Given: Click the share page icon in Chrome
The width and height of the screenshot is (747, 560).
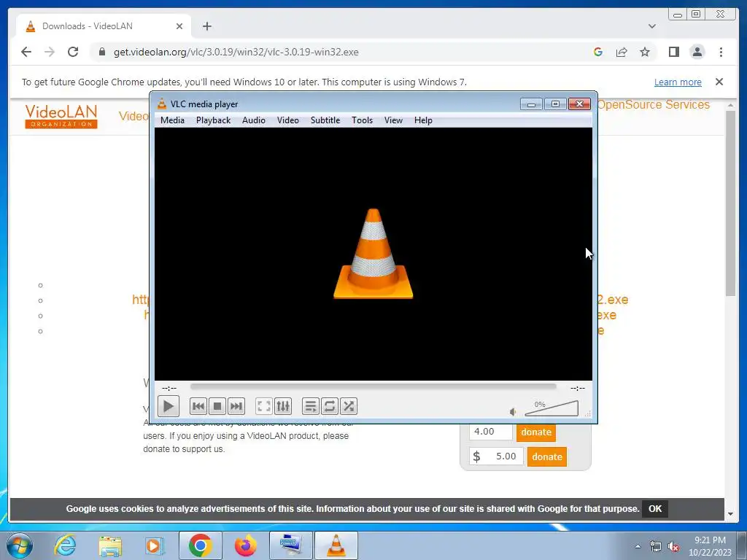Looking at the screenshot, I should (622, 52).
